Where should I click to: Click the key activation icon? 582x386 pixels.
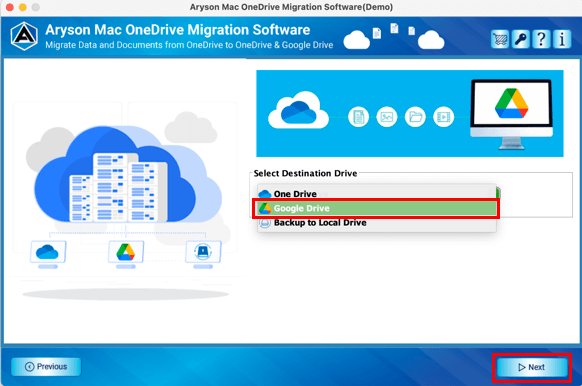[x=520, y=39]
